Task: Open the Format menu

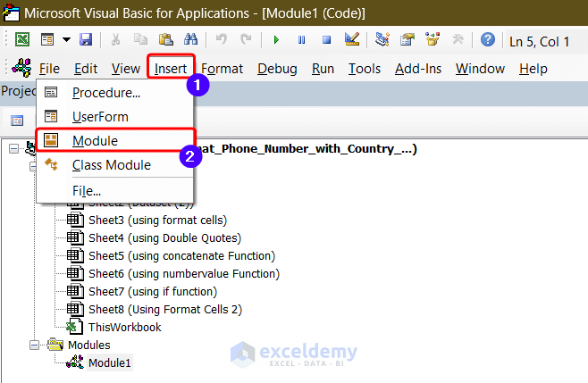Action: [x=222, y=69]
